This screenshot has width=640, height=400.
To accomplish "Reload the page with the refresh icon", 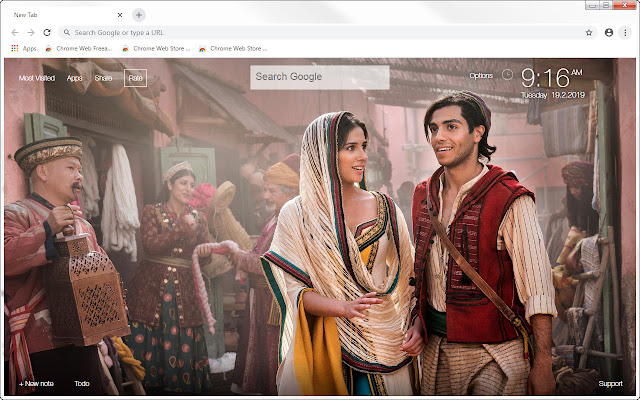I will click(x=47, y=32).
